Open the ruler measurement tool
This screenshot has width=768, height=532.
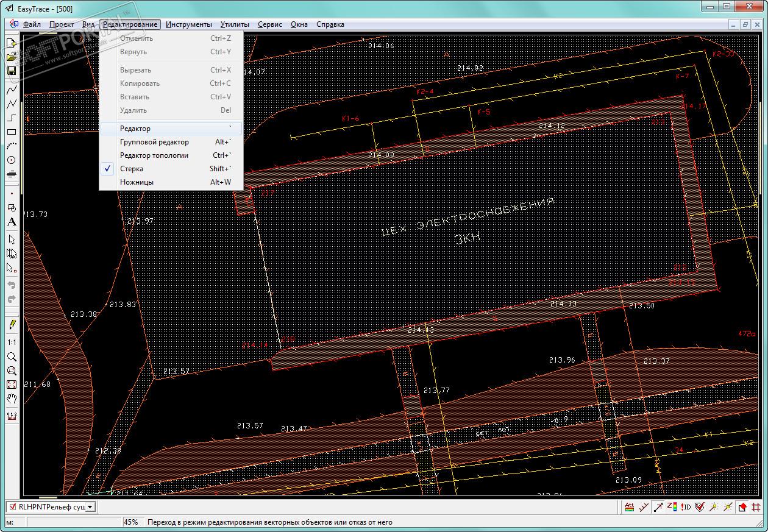[x=11, y=416]
